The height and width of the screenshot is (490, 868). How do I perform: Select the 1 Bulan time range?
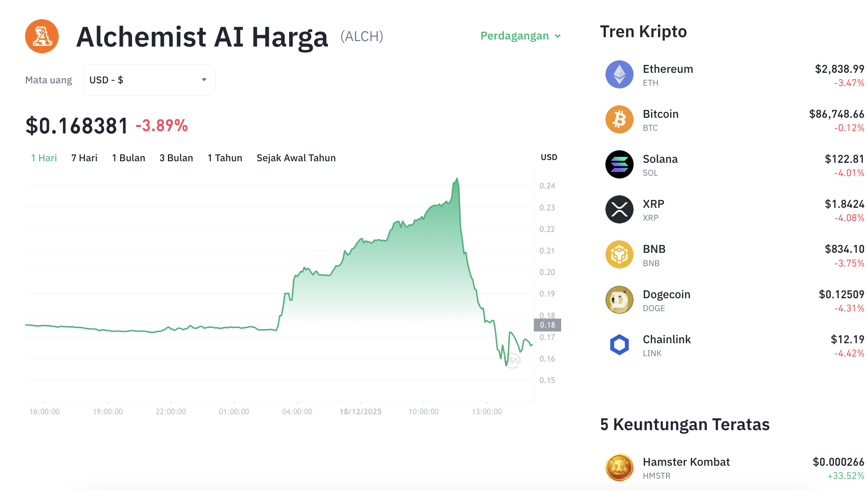point(128,158)
